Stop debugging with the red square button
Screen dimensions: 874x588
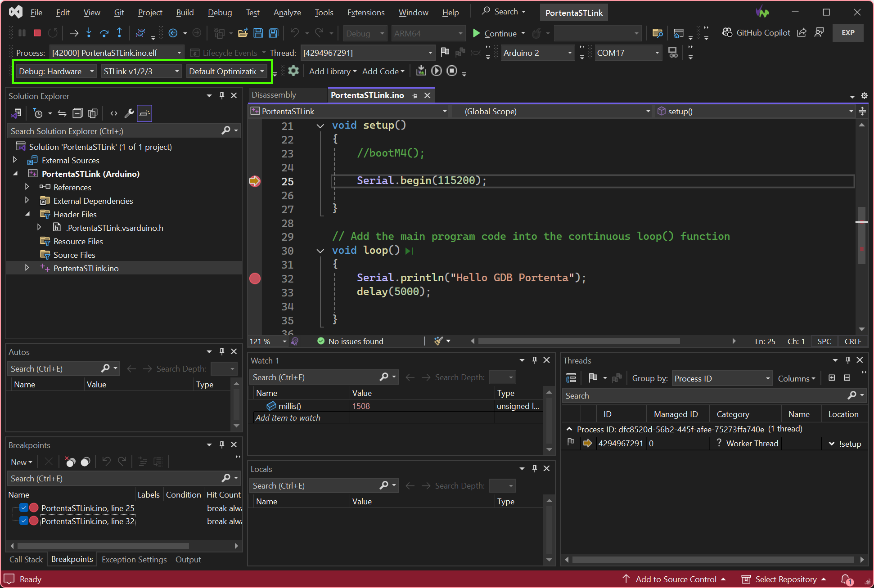(x=37, y=33)
